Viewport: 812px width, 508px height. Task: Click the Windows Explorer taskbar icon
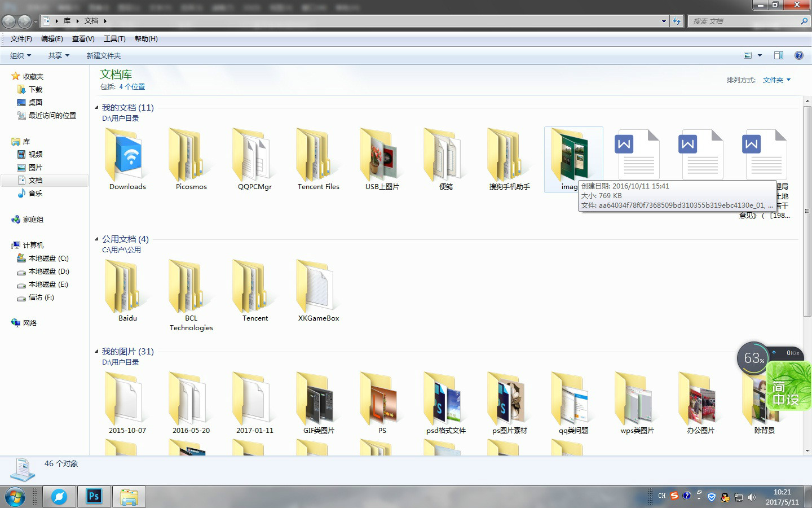tap(129, 497)
